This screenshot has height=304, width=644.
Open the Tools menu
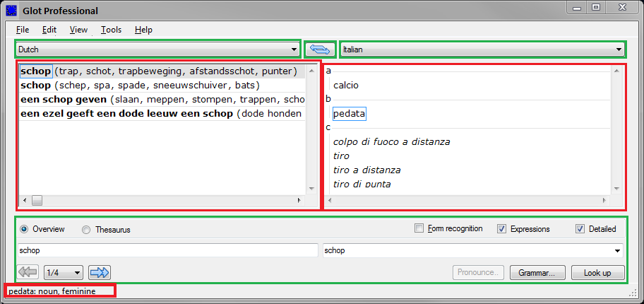112,30
